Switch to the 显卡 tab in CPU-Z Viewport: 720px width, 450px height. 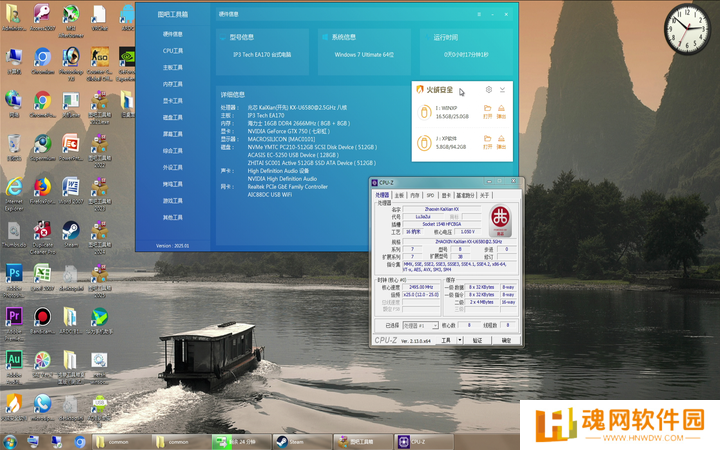(x=446, y=195)
